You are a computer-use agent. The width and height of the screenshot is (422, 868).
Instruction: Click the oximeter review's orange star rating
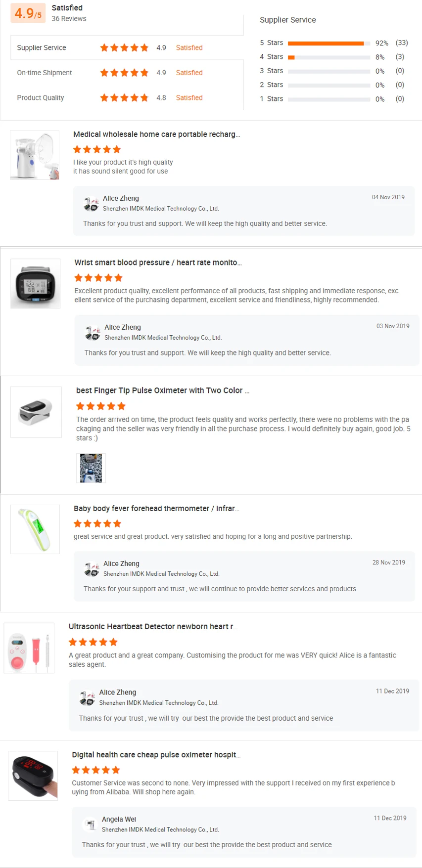point(101,406)
